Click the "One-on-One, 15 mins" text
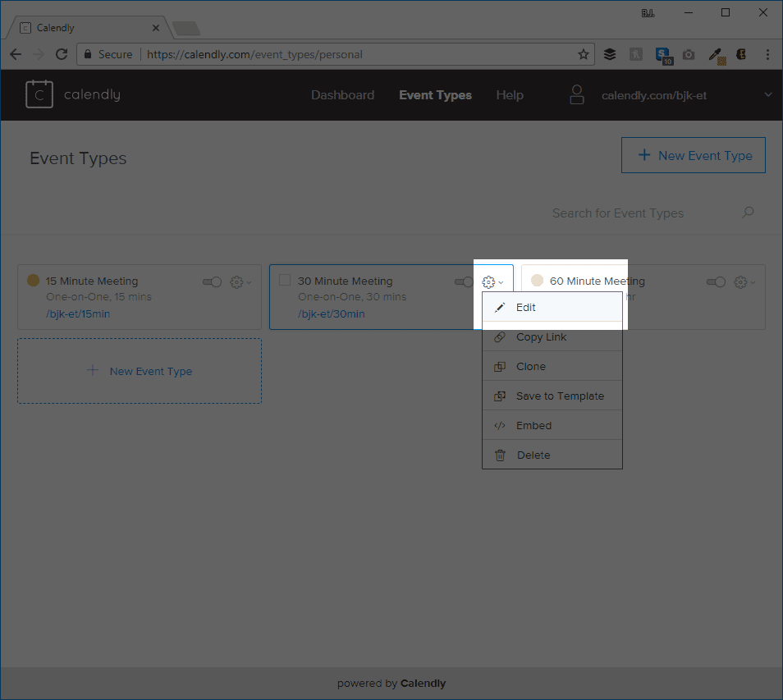Screen dimensions: 783x700 click(x=98, y=296)
